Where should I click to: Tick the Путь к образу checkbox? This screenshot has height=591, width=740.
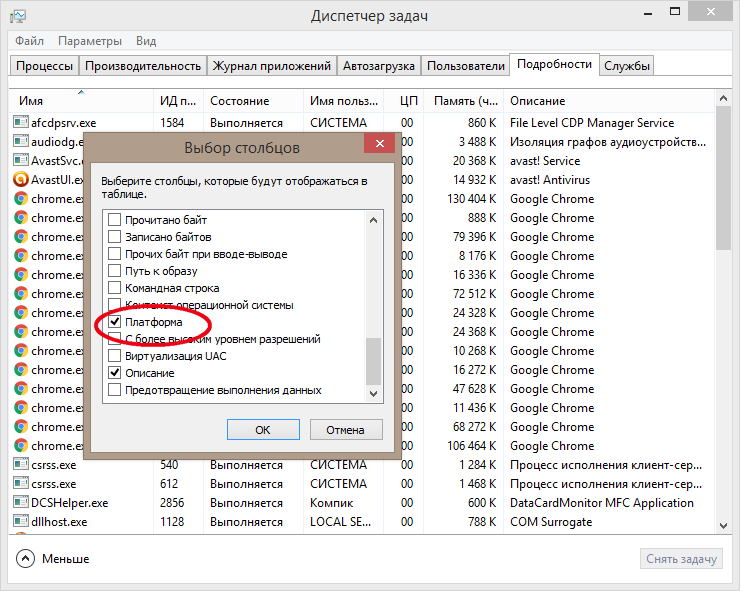[x=114, y=270]
